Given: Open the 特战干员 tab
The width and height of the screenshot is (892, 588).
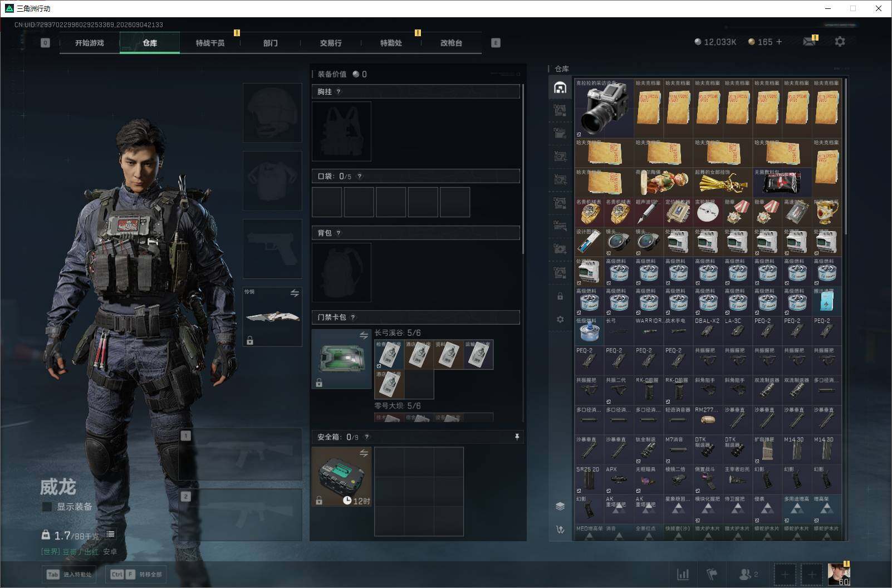Looking at the screenshot, I should coord(210,43).
